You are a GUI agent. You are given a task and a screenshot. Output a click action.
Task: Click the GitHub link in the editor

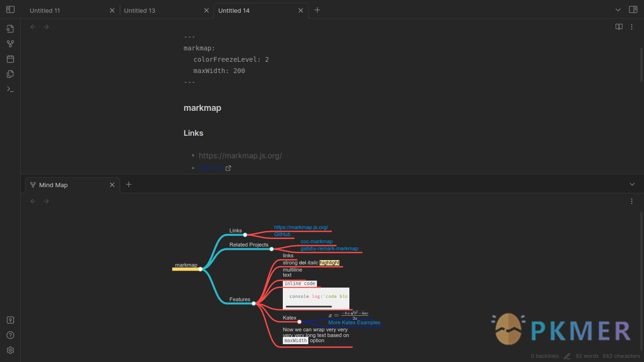[211, 168]
